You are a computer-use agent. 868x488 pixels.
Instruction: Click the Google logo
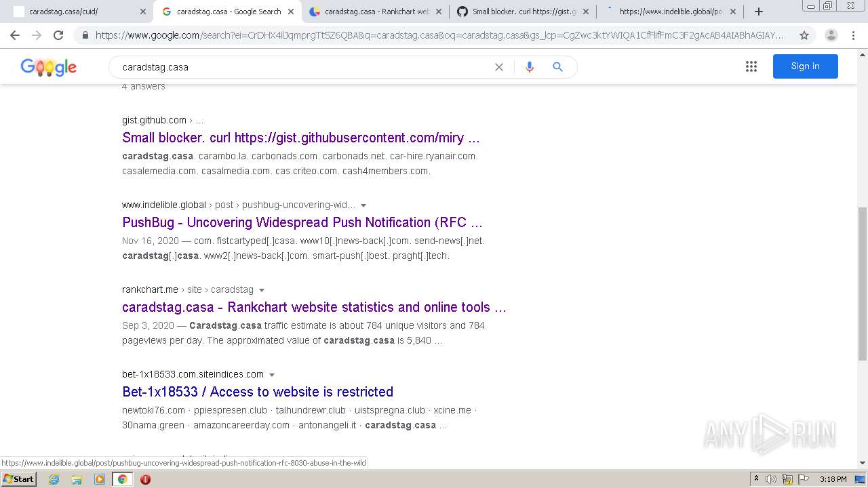49,67
